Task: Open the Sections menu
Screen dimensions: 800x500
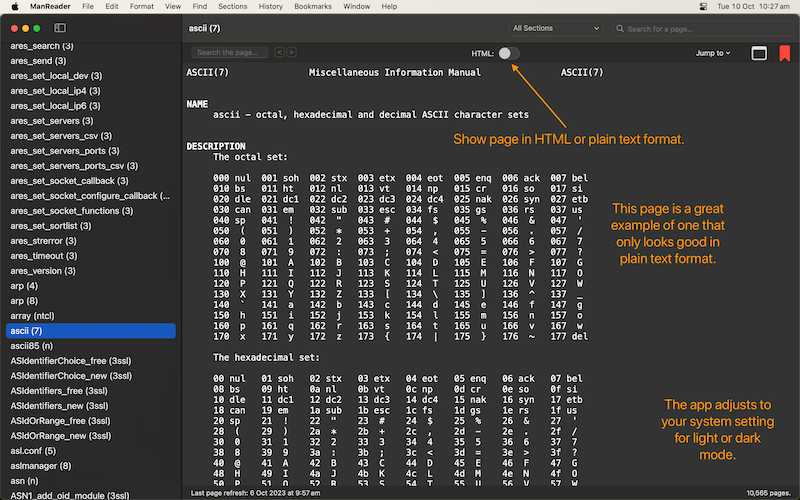Action: (x=233, y=6)
